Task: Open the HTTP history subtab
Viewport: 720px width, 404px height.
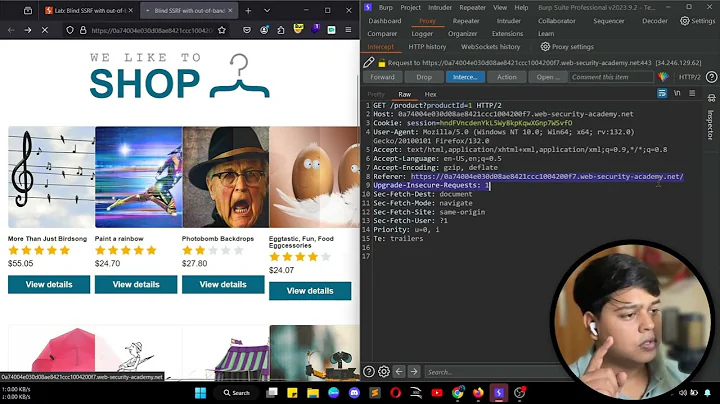Action: 427,47
